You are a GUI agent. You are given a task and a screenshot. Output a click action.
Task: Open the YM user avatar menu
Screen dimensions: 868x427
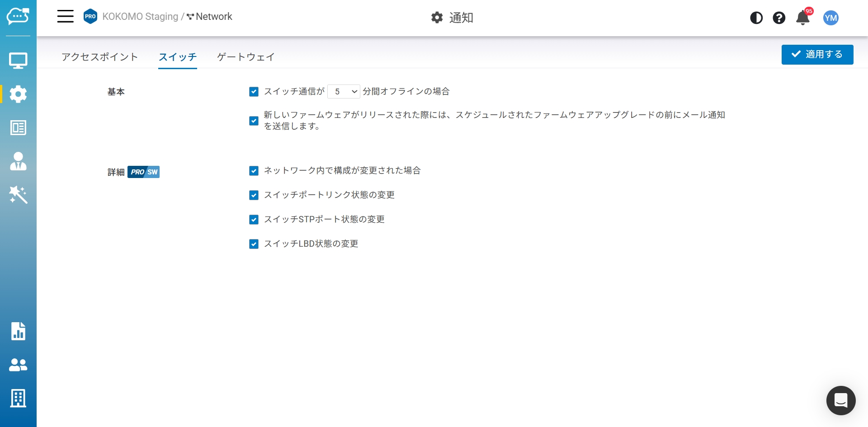[x=830, y=18]
